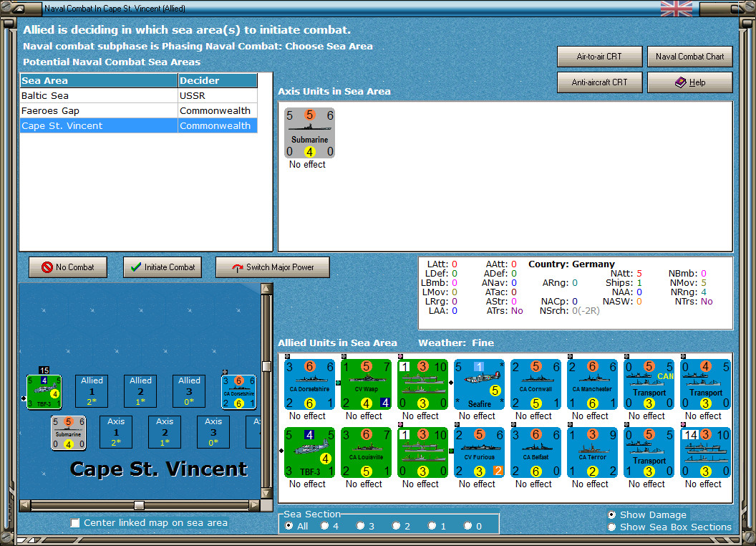Select sea section 4 radio button
This screenshot has height=546, width=756.
[x=324, y=526]
